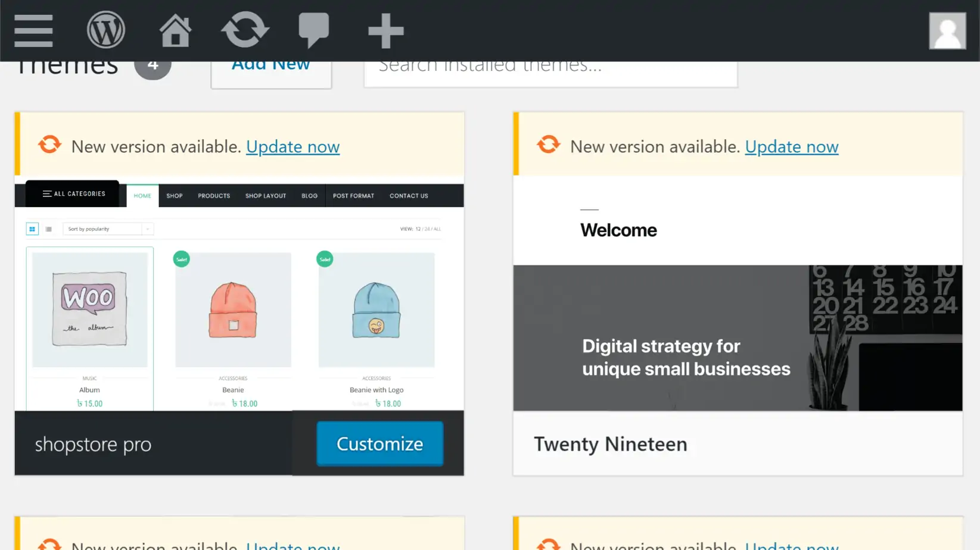Click the WordPress logo icon
The height and width of the screenshot is (550, 980).
(106, 30)
